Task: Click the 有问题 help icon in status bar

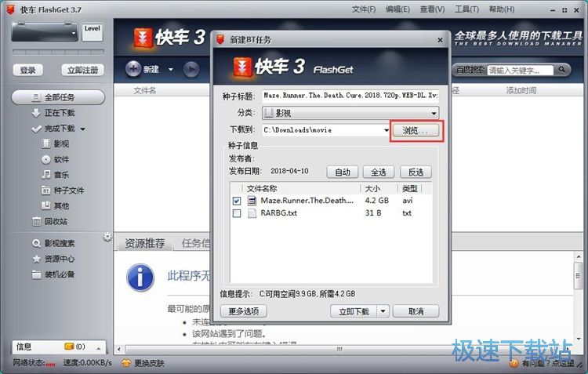Action: 514,363
